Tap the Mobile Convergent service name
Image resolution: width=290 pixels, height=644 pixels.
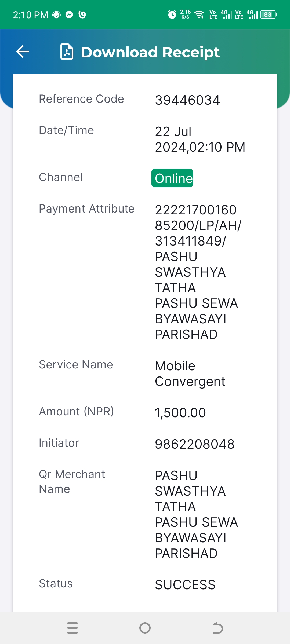coord(190,374)
